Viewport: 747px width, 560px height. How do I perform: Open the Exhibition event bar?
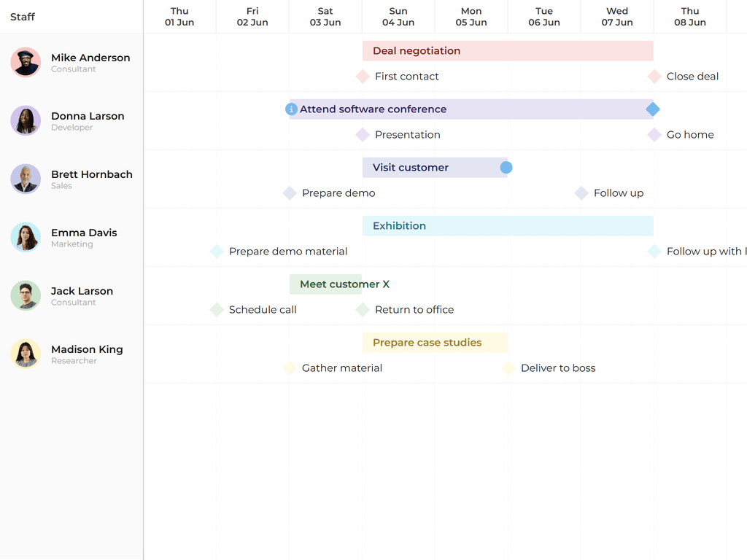(508, 226)
